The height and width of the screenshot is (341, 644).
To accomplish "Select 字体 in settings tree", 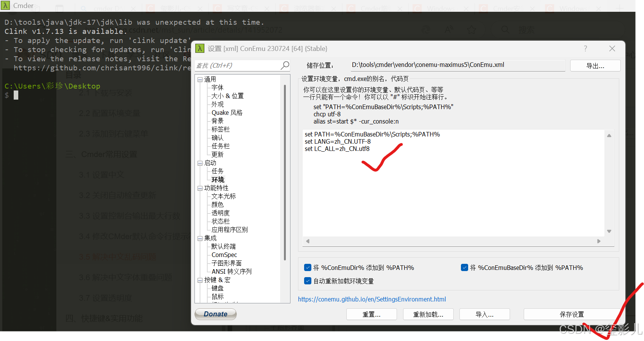I will (218, 87).
